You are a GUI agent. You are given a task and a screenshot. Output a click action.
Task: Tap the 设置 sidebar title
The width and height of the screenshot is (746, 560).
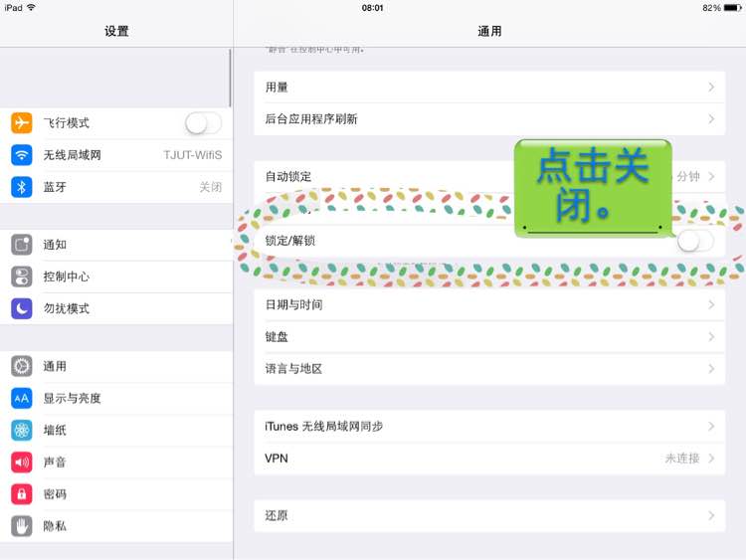pos(116,32)
